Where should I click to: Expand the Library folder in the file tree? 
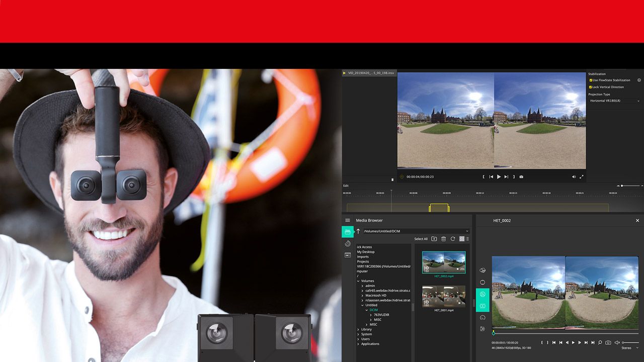point(359,329)
